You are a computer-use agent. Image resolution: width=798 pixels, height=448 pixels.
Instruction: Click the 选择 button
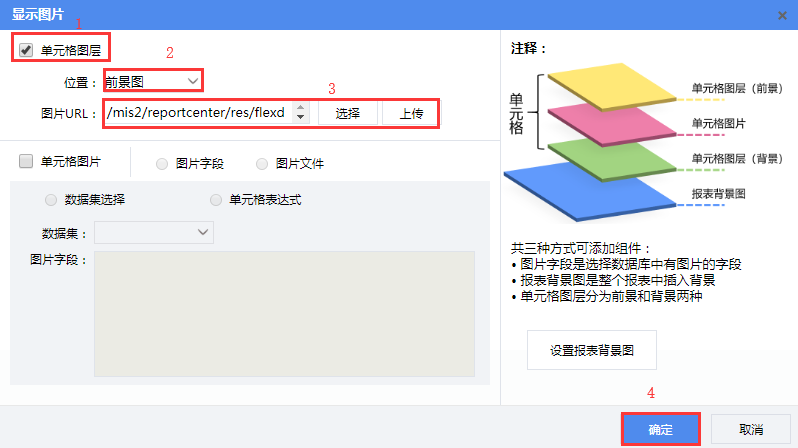pyautogui.click(x=347, y=113)
